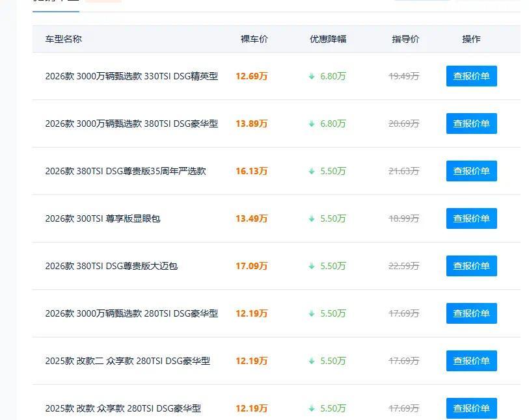Click the green down arrow in 330TSI精英型 row

[312, 77]
